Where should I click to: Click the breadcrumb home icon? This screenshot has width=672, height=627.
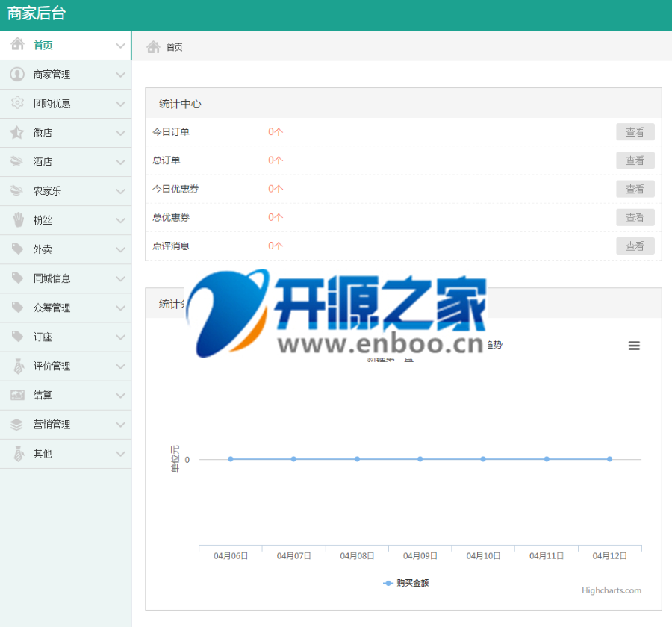[153, 47]
